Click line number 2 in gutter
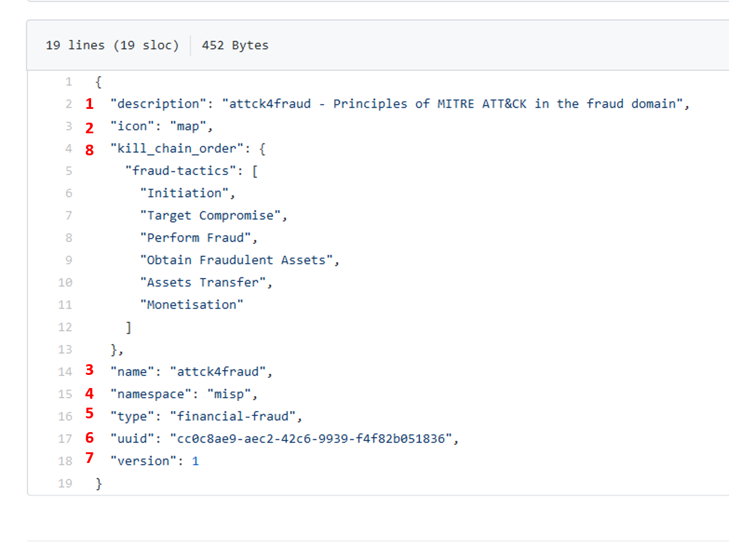This screenshot has width=729, height=560. 68,104
